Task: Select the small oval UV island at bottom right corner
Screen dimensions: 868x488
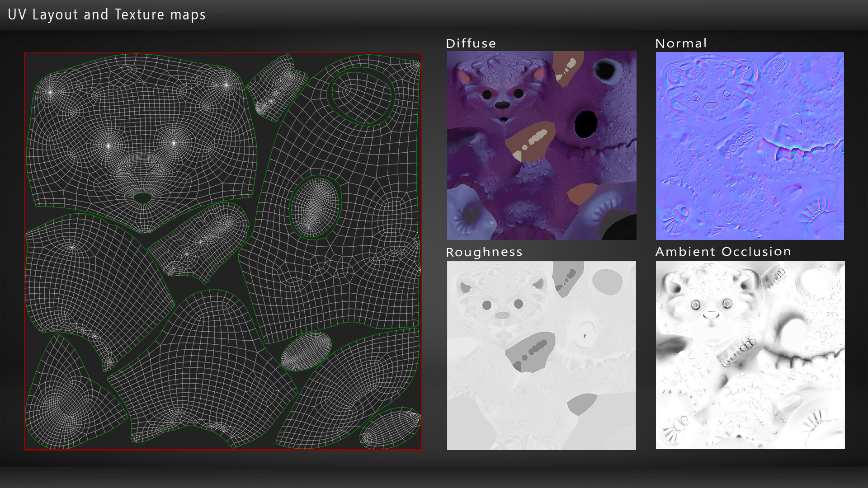Action: pos(390,428)
